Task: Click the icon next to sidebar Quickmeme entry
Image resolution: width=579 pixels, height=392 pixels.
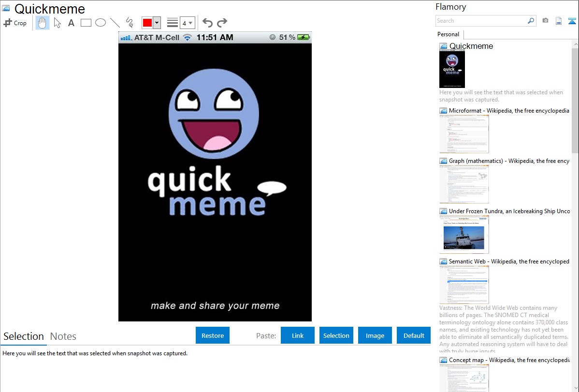Action: [x=443, y=46]
